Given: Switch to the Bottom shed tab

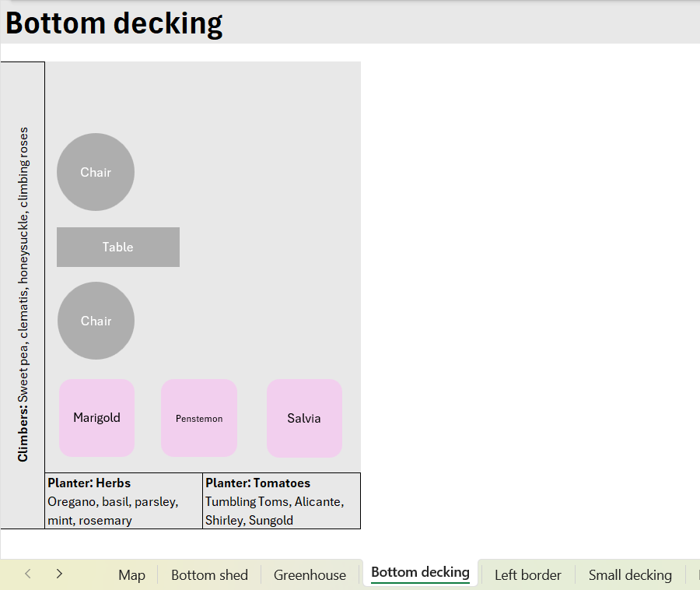Looking at the screenshot, I should tap(209, 574).
